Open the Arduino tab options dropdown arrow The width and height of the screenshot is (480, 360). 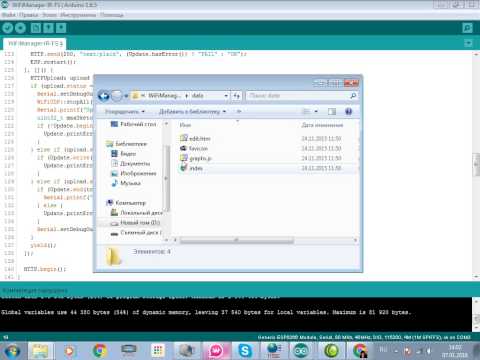(468, 43)
